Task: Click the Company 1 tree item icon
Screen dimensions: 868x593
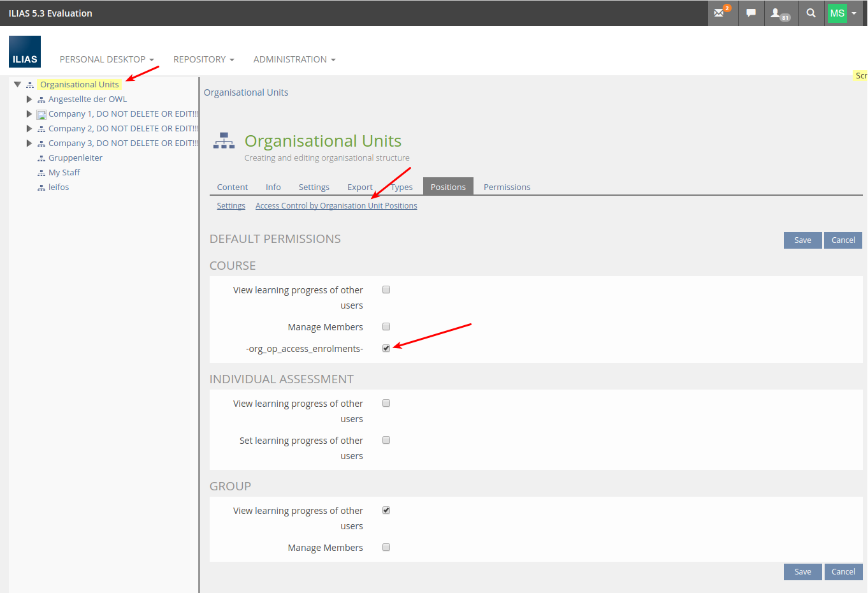Action: point(41,115)
